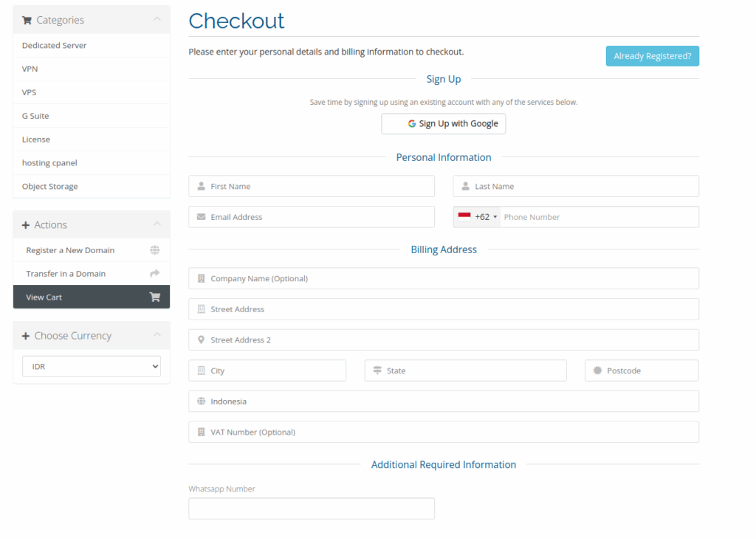The image size is (756, 541).
Task: Click the building icon in VAT Number field
Action: (x=201, y=432)
